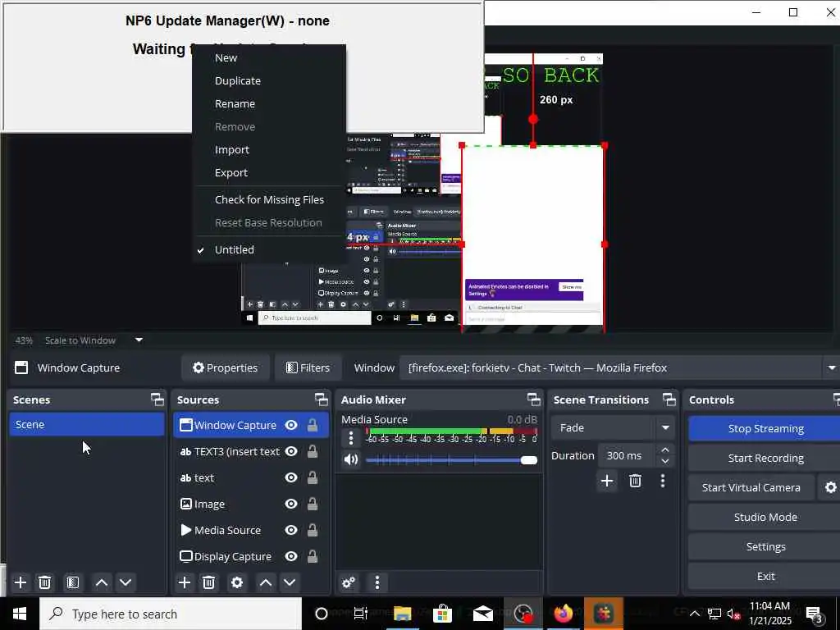Select Check for Missing Files
Viewport: 840px width, 630px height.
[269, 200]
